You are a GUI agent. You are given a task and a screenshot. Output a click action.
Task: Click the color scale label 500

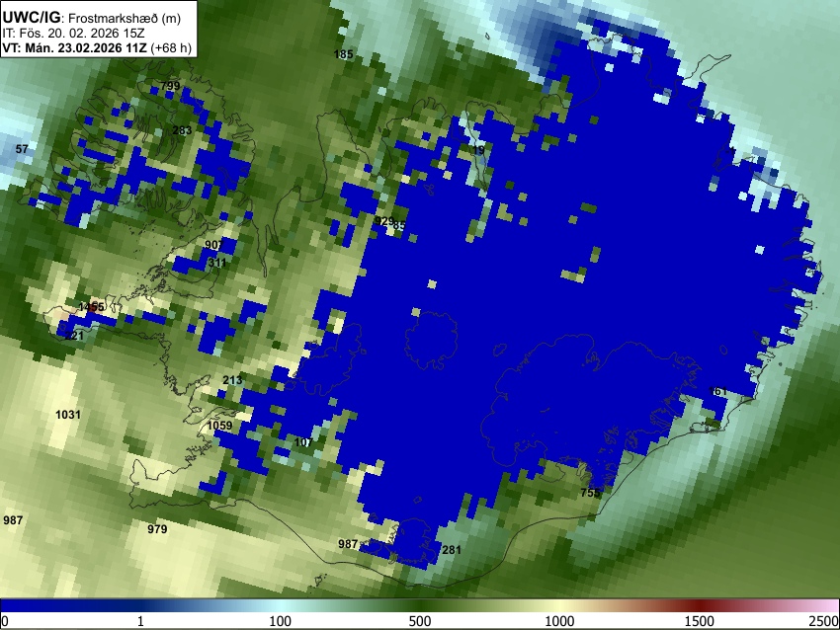(420, 621)
